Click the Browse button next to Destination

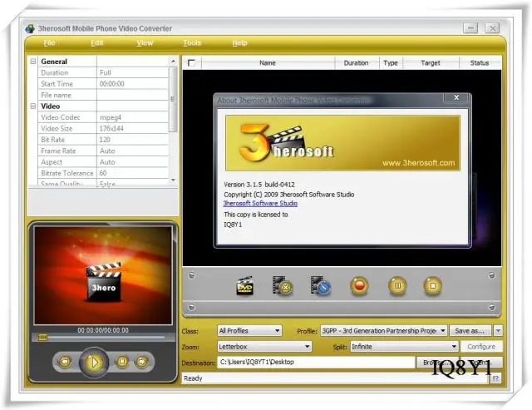pyautogui.click(x=436, y=363)
